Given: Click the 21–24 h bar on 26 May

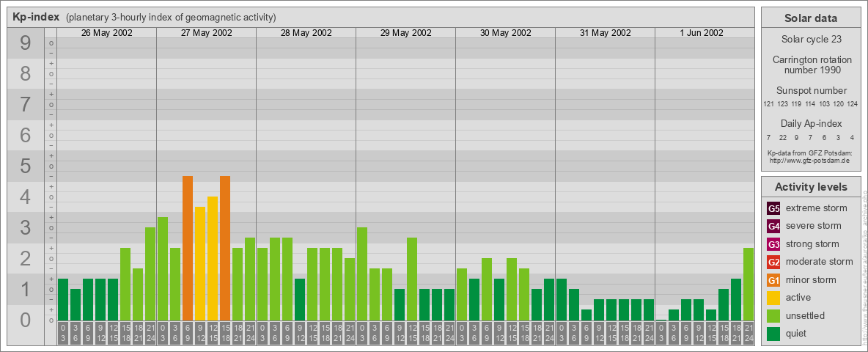Looking at the screenshot, I should (150, 274).
